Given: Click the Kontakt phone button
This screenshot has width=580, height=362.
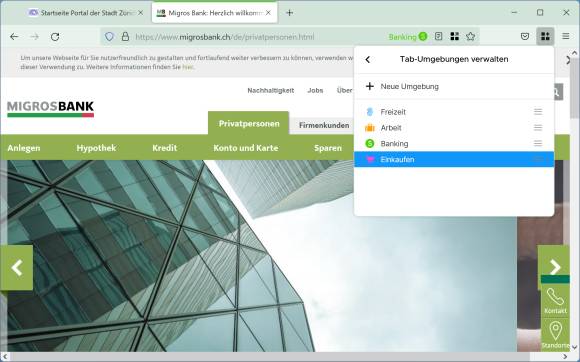Looking at the screenshot, I should coord(555,301).
